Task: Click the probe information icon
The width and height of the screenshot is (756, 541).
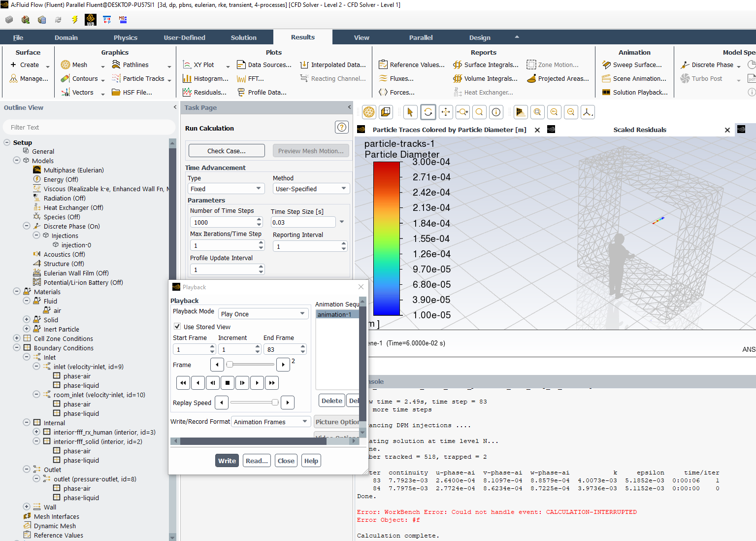Action: pyautogui.click(x=496, y=112)
